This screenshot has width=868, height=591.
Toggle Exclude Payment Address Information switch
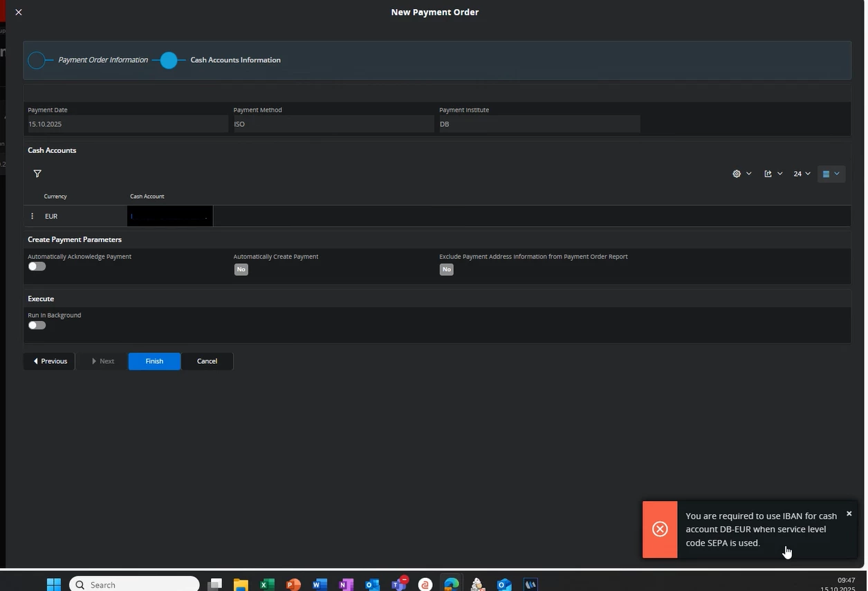[447, 269]
